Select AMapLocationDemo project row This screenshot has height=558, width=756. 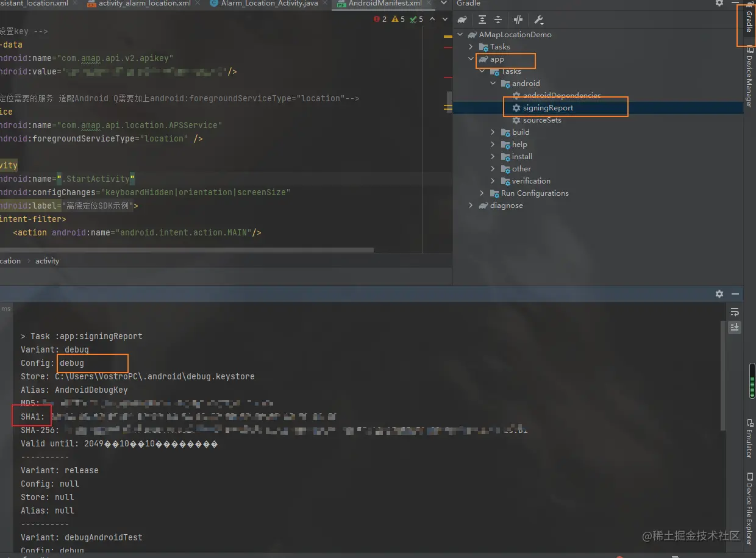[597, 35]
